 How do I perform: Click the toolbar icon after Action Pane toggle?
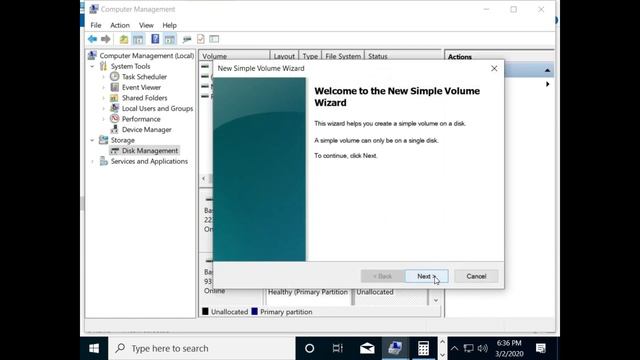(187, 39)
